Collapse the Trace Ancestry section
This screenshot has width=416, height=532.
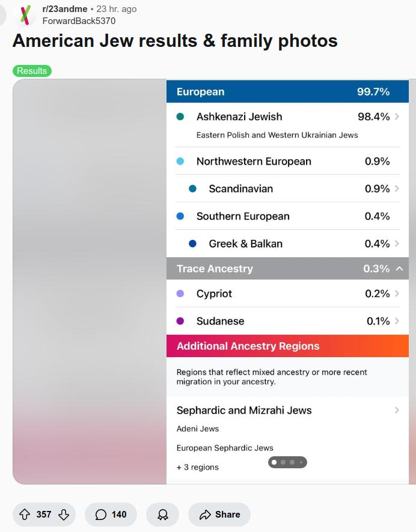[x=399, y=269]
